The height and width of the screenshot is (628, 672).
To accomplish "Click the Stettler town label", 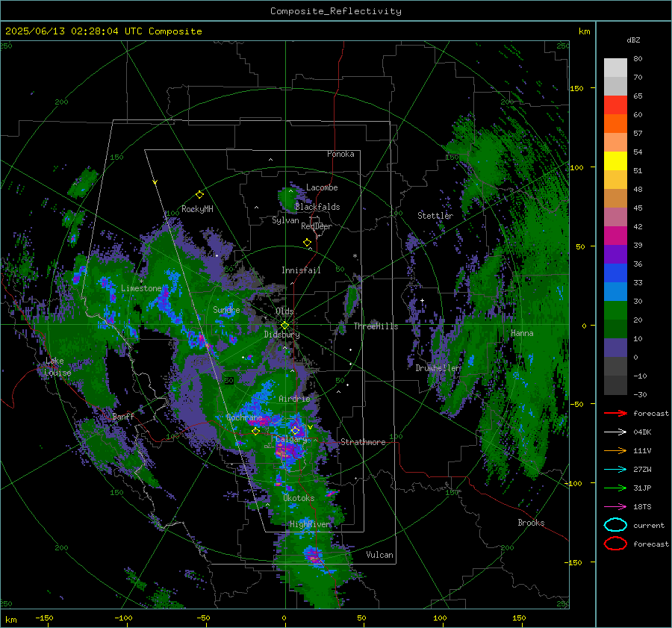I will pos(435,216).
